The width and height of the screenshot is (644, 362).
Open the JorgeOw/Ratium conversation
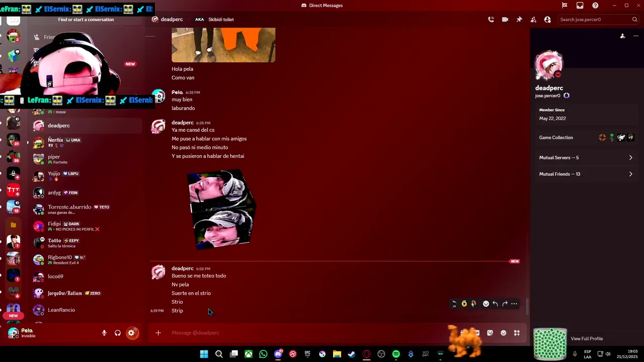coord(87,293)
